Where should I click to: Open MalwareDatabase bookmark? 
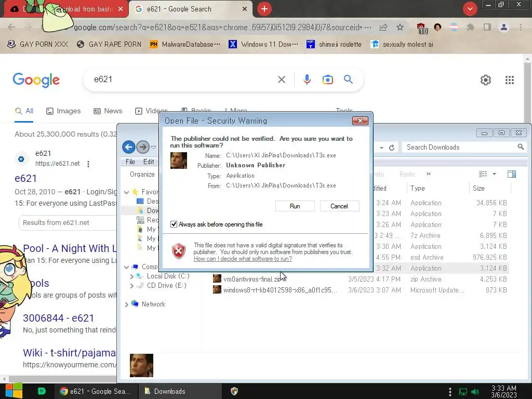tap(185, 44)
